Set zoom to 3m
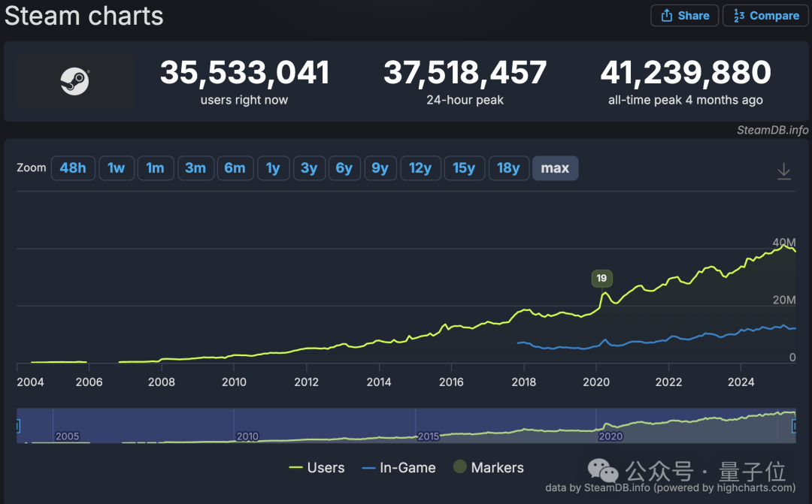The width and height of the screenshot is (812, 504). (195, 168)
